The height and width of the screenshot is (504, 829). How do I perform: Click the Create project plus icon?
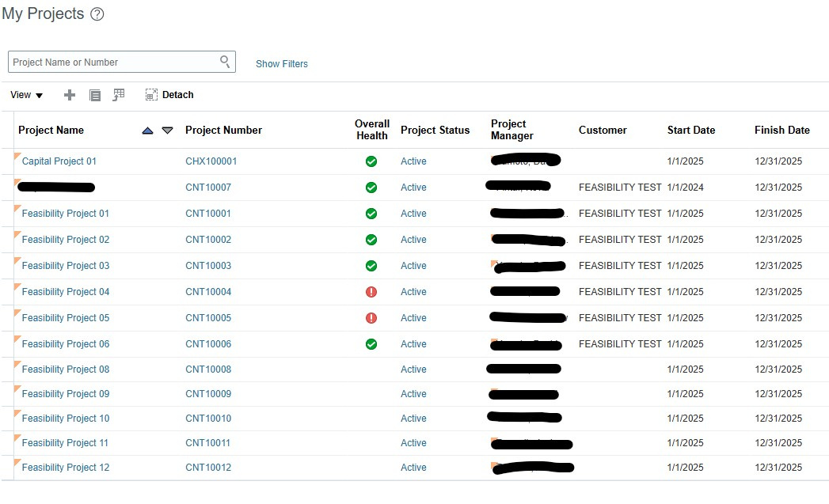coord(69,95)
